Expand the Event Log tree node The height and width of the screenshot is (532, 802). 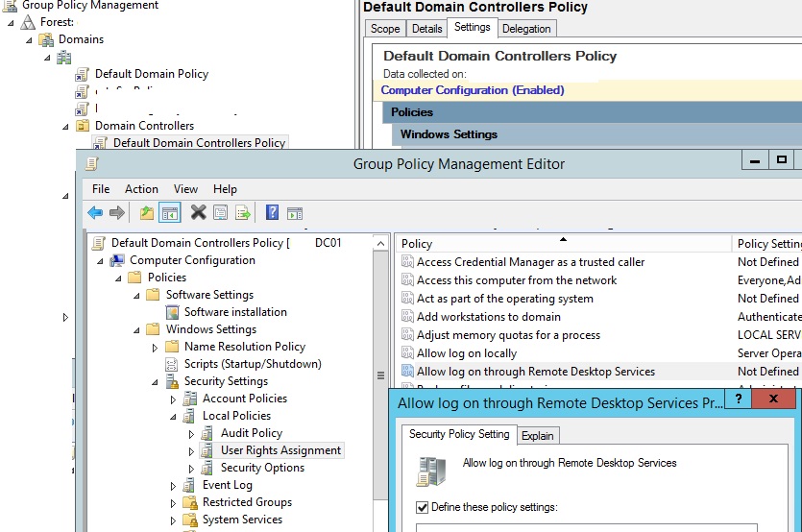[174, 486]
